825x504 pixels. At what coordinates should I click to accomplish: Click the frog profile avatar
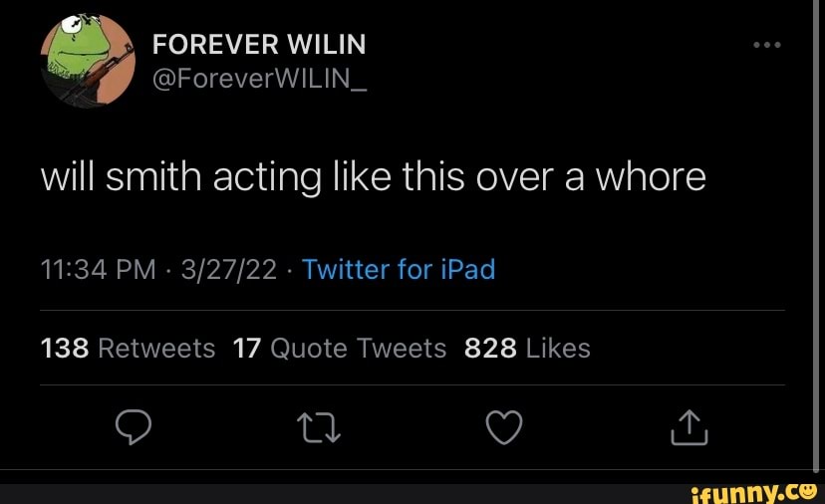[x=88, y=60]
